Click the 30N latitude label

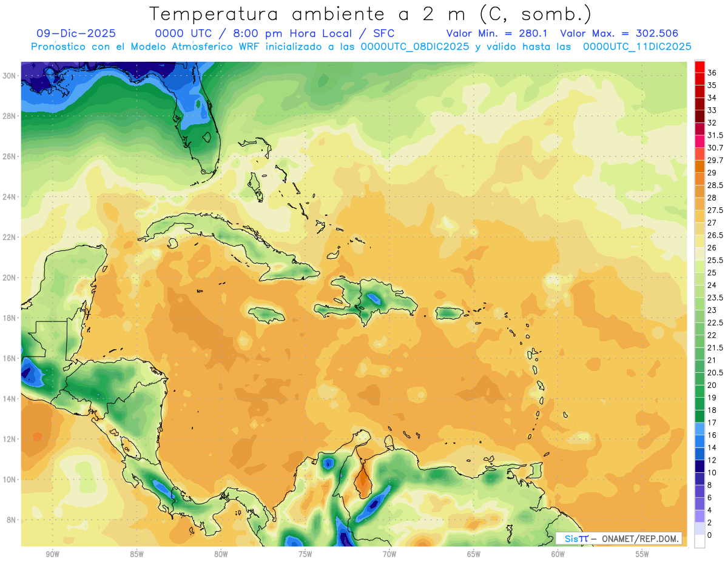pyautogui.click(x=9, y=76)
